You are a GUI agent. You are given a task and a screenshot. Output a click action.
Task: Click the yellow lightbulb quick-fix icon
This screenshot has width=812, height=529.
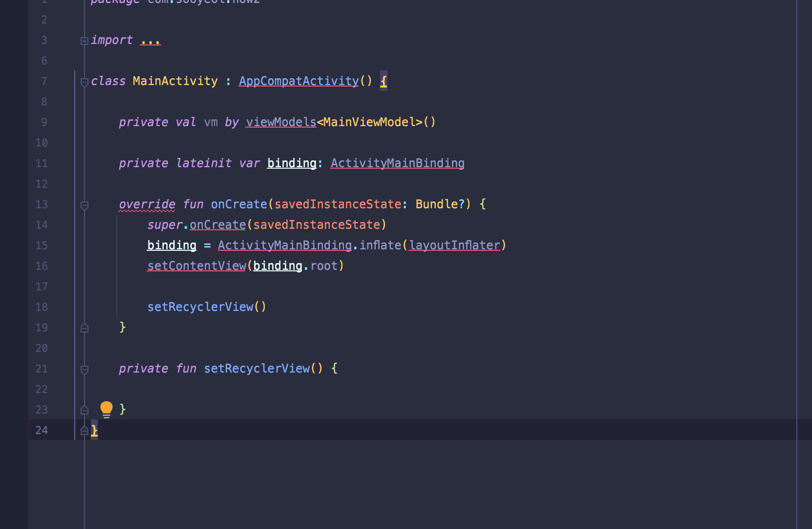106,409
